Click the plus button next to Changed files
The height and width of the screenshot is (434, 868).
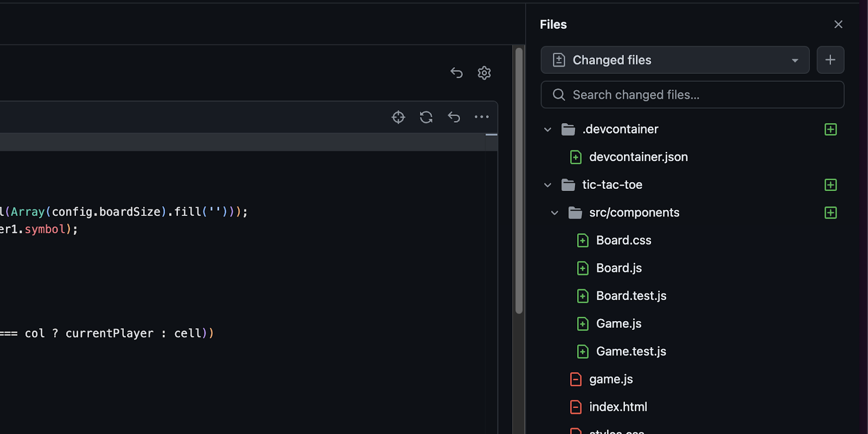pos(831,60)
